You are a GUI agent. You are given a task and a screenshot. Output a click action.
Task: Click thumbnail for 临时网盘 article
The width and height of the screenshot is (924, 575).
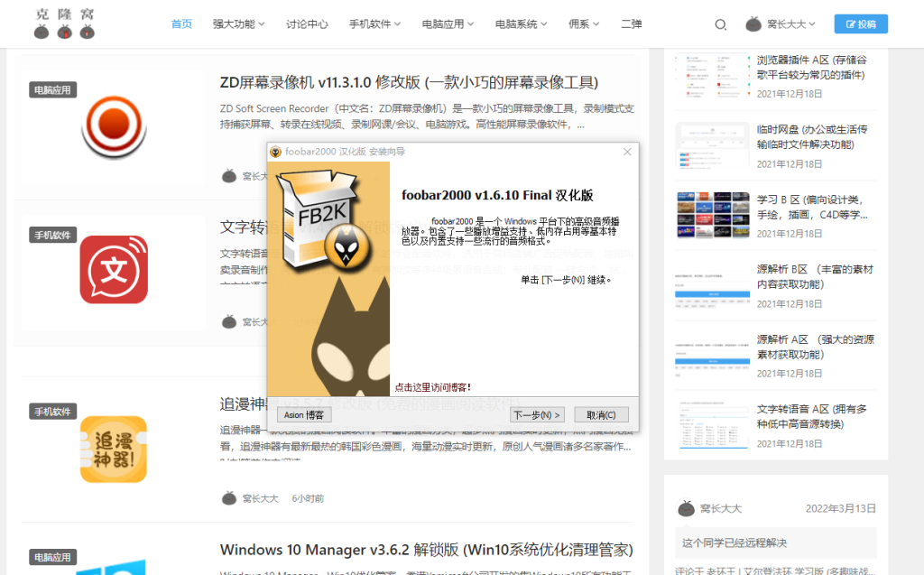click(713, 145)
